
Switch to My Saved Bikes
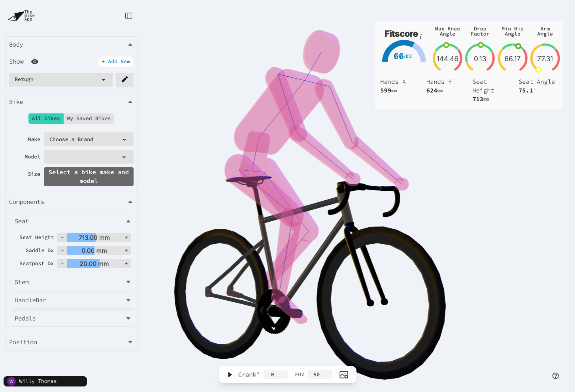89,119
